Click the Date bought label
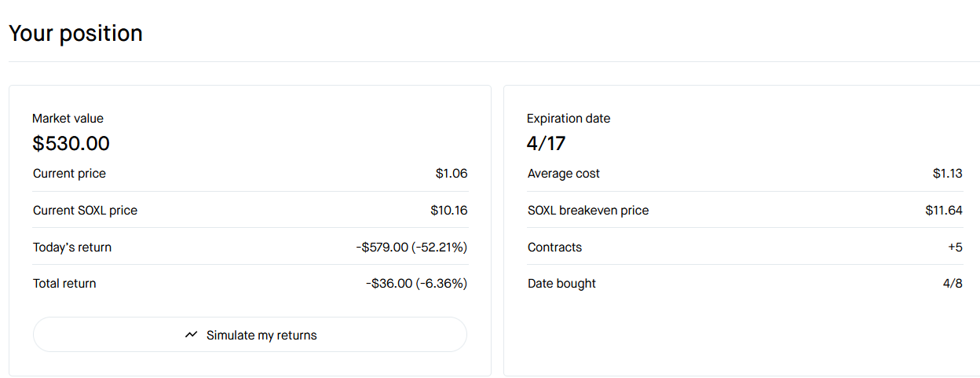 coord(561,284)
